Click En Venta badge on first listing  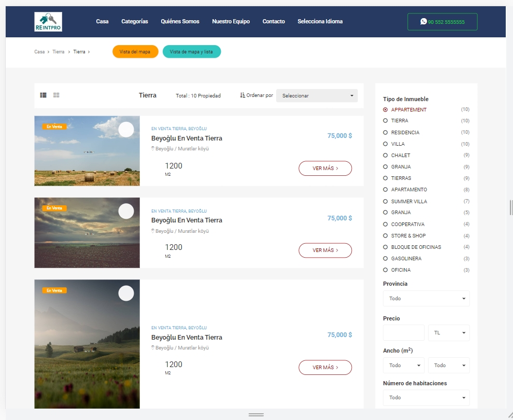pos(54,127)
